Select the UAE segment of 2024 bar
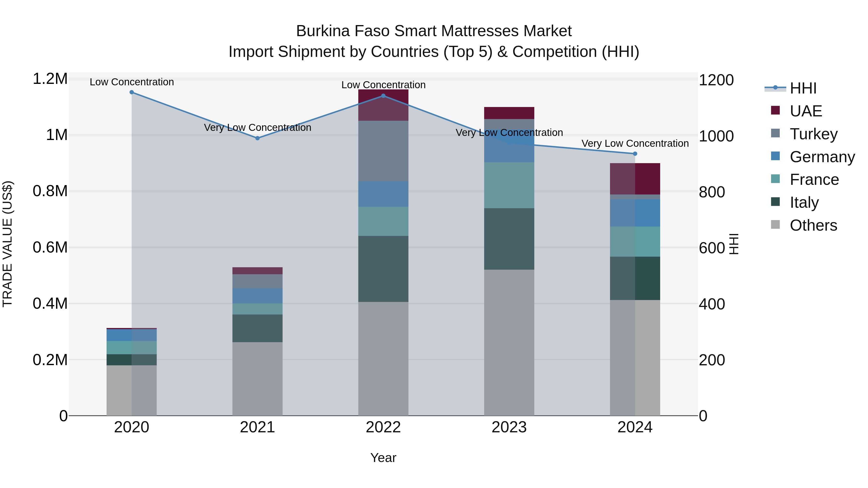868x488 pixels. [x=635, y=179]
